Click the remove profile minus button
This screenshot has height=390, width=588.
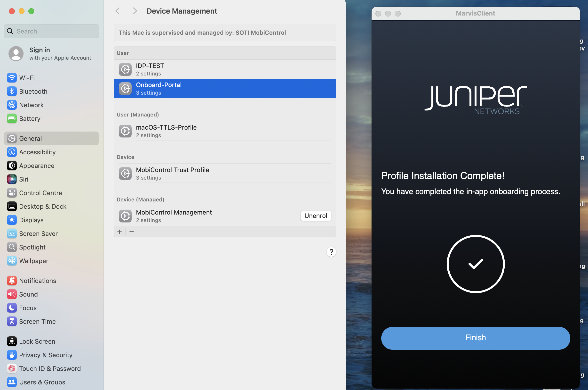pos(132,232)
